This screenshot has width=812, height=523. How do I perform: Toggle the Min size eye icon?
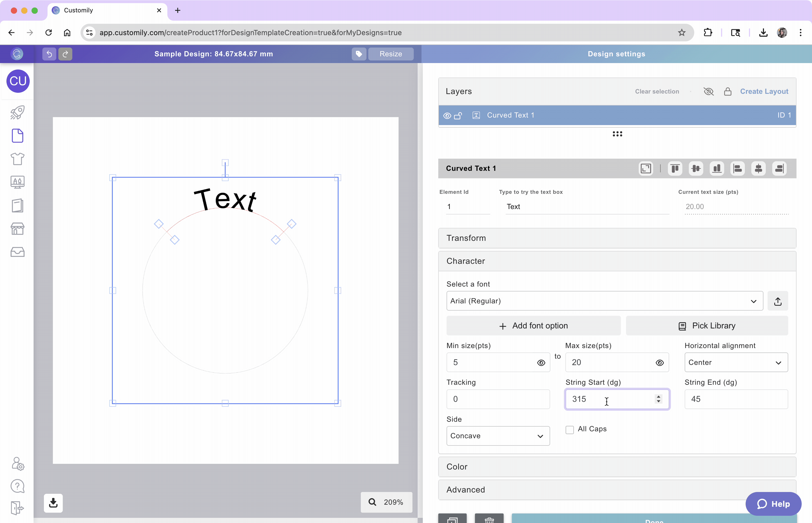[x=541, y=363]
